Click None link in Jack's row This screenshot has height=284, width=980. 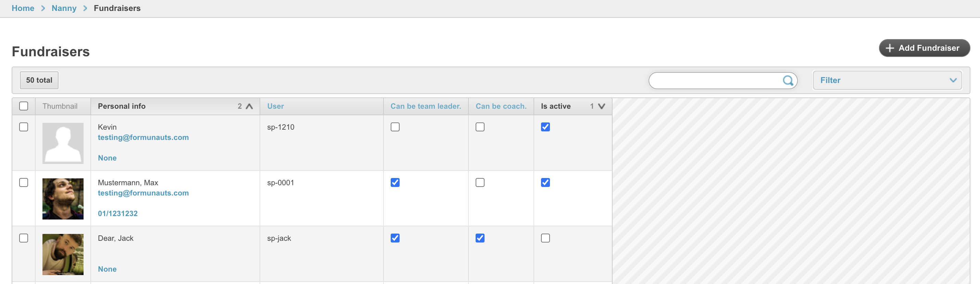[x=107, y=270]
